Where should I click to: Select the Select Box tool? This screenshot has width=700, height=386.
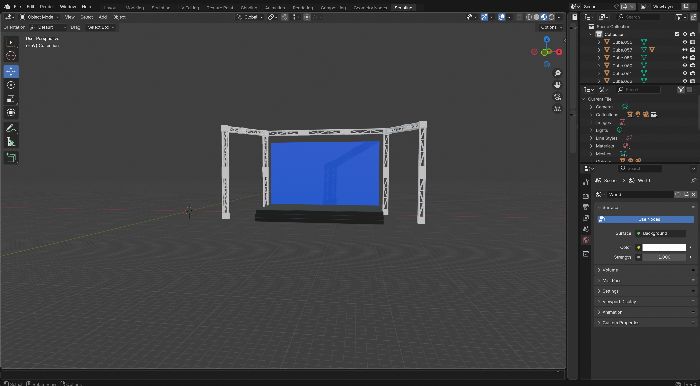click(11, 42)
